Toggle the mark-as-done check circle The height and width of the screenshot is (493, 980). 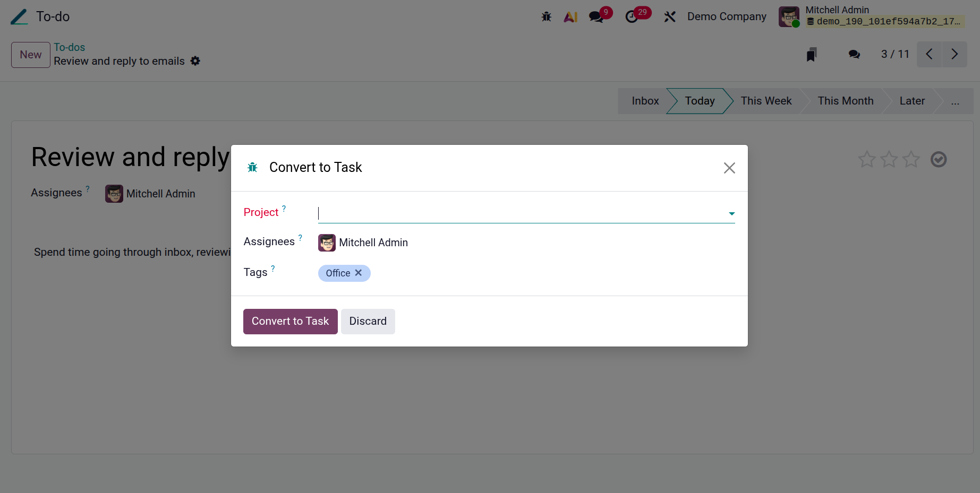click(x=939, y=159)
